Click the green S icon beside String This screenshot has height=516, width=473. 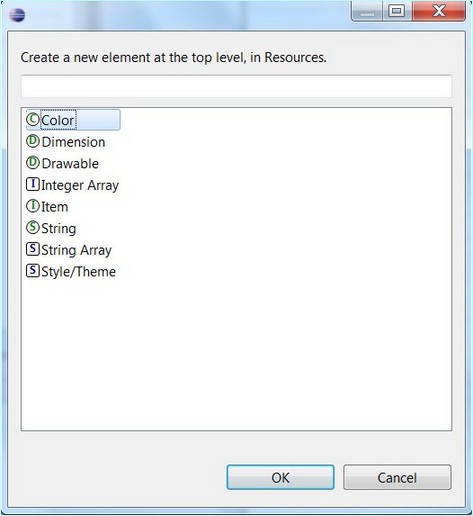[33, 227]
